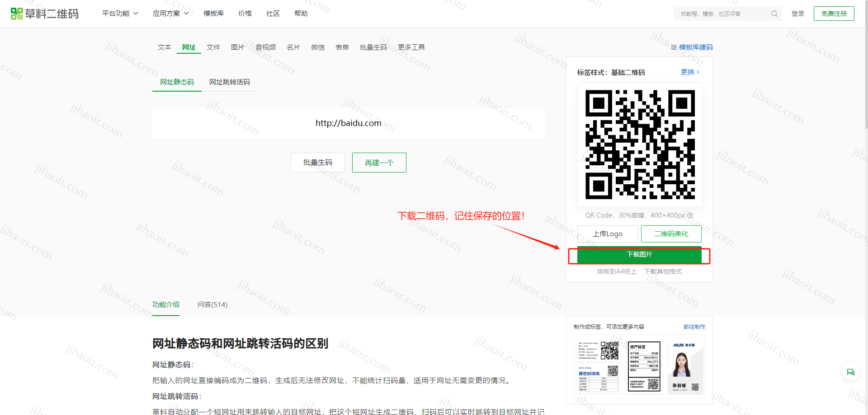Open the 问答(514) tab
This screenshot has height=415, width=868.
coord(212,305)
